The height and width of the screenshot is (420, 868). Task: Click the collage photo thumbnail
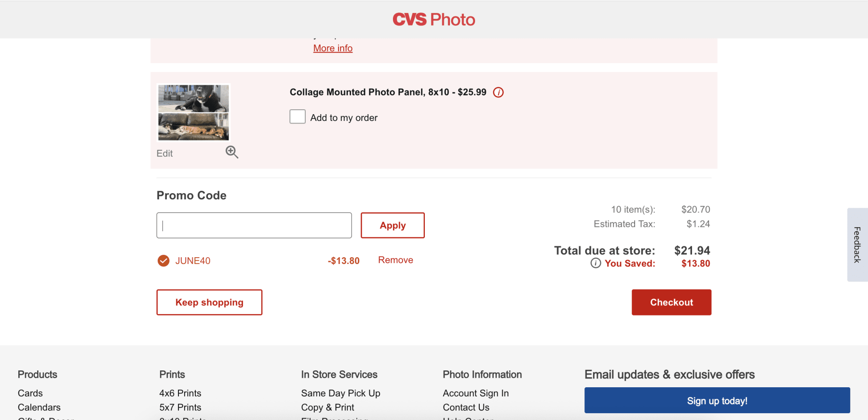[193, 113]
